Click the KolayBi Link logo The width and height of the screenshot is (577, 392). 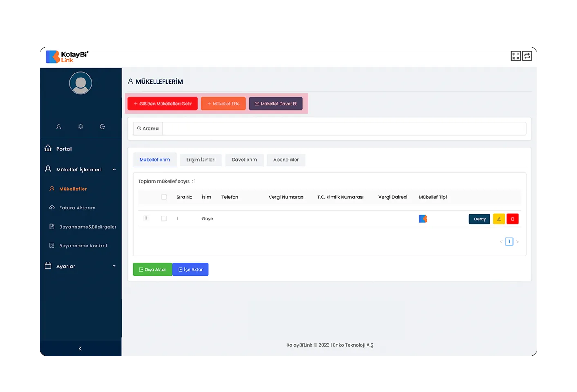tap(67, 57)
